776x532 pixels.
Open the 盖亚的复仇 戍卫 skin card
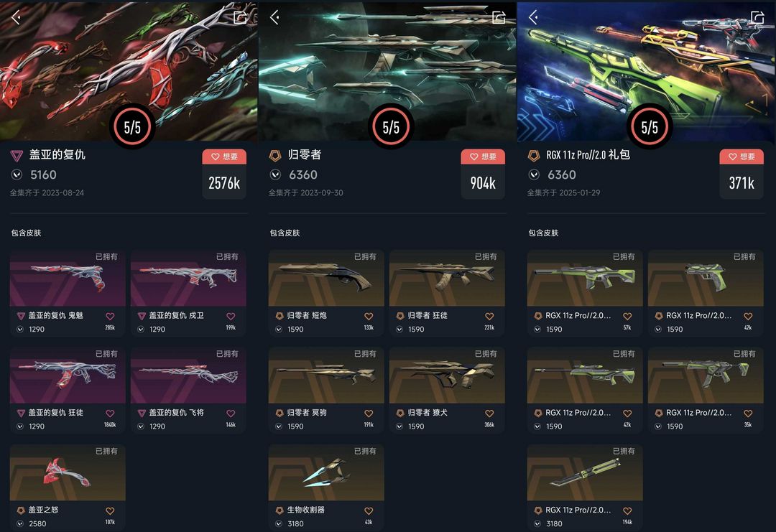[188, 293]
